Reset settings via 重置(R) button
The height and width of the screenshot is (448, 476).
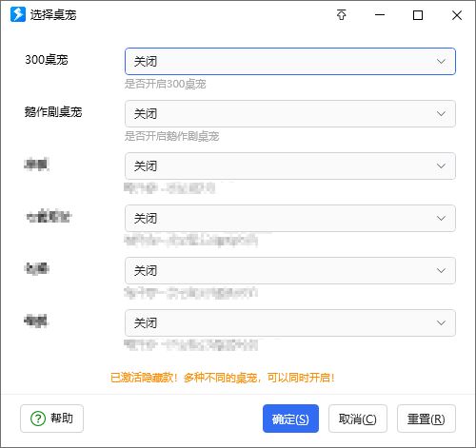426,419
